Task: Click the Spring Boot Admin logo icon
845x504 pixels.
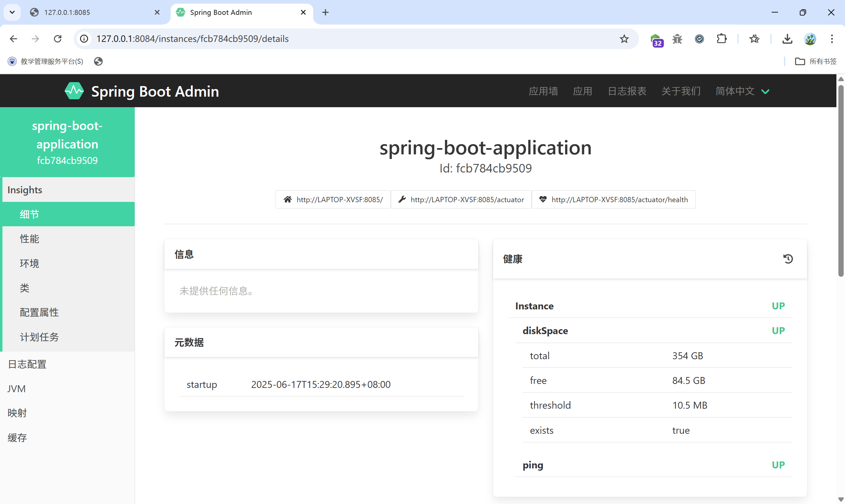Action: [74, 91]
